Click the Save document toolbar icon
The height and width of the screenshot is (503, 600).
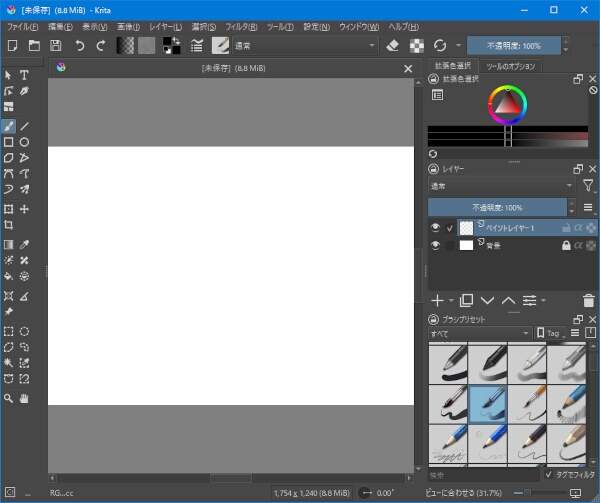point(56,46)
